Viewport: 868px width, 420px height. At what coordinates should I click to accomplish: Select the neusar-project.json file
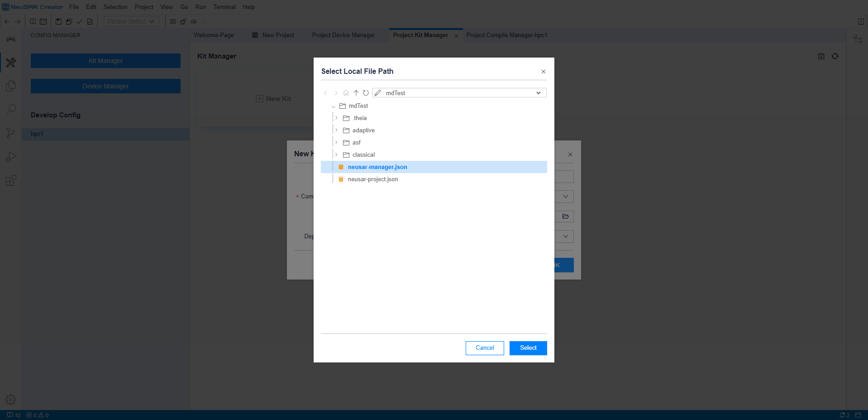coord(372,179)
